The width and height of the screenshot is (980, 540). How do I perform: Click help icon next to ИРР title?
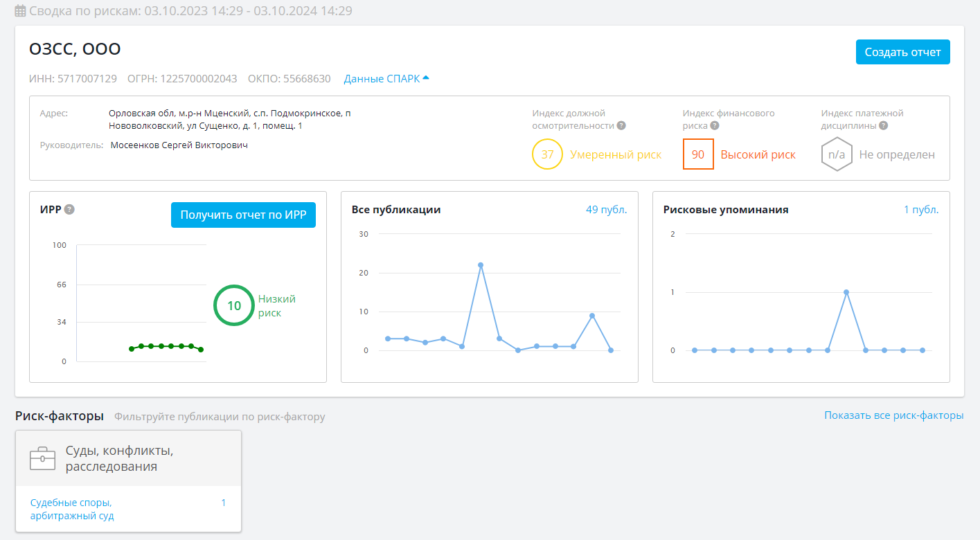[69, 210]
